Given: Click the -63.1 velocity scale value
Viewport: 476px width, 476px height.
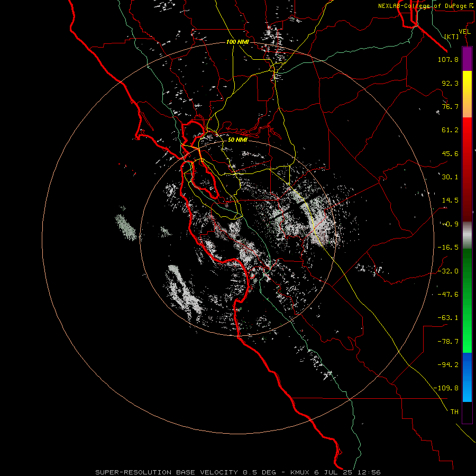Looking at the screenshot, I should 448,318.
